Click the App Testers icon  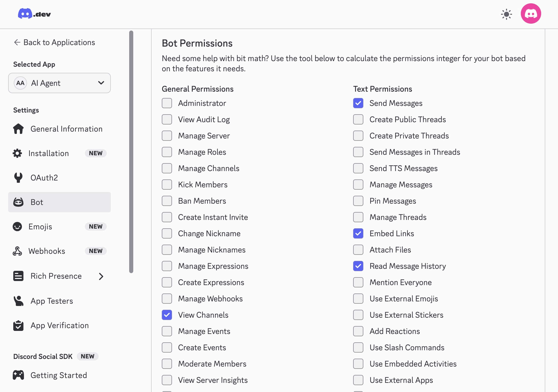pos(18,301)
